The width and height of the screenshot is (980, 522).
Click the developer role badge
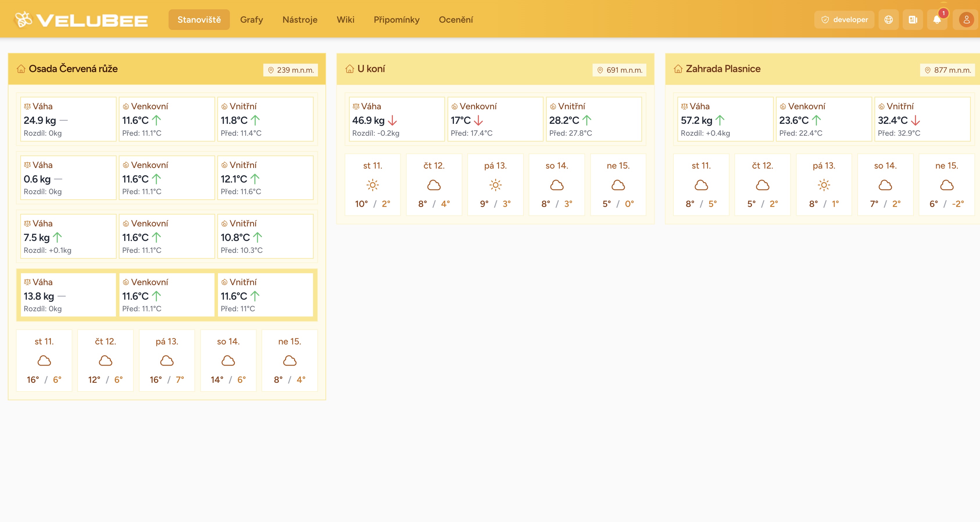[x=844, y=20]
